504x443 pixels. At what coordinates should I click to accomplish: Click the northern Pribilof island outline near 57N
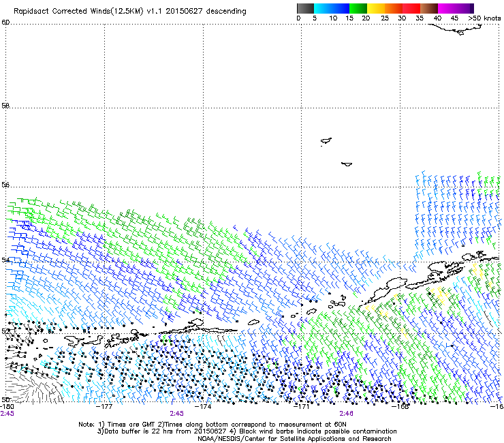coord(326,141)
